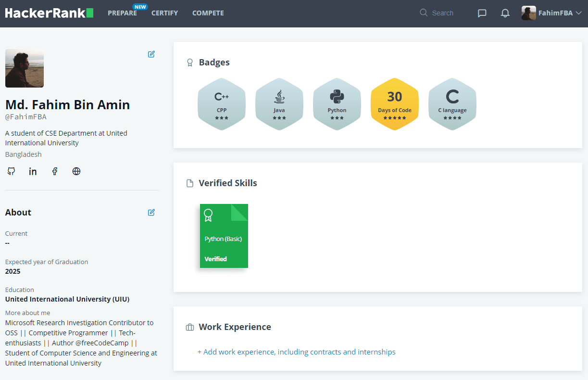Screen dimensions: 588x380
Task: Focus the Search input field
Action: pyautogui.click(x=442, y=13)
